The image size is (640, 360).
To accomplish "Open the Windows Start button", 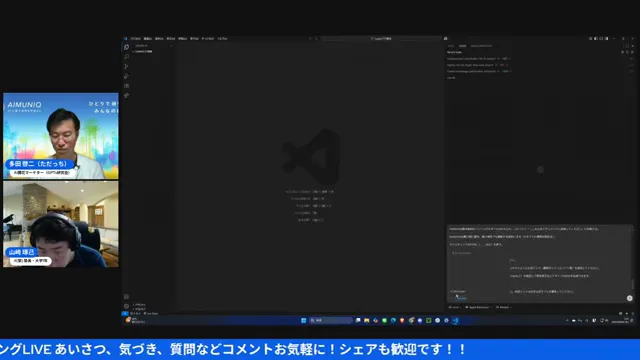I will [303, 320].
